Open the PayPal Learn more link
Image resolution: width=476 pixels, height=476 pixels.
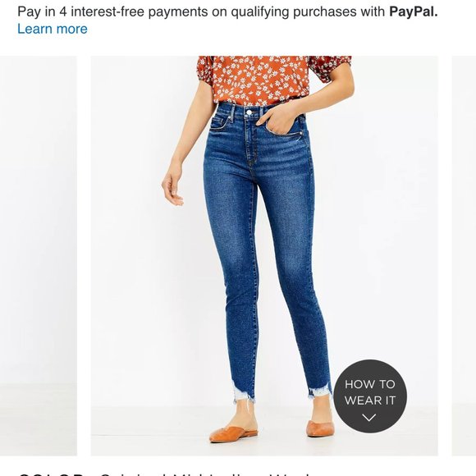[53, 29]
